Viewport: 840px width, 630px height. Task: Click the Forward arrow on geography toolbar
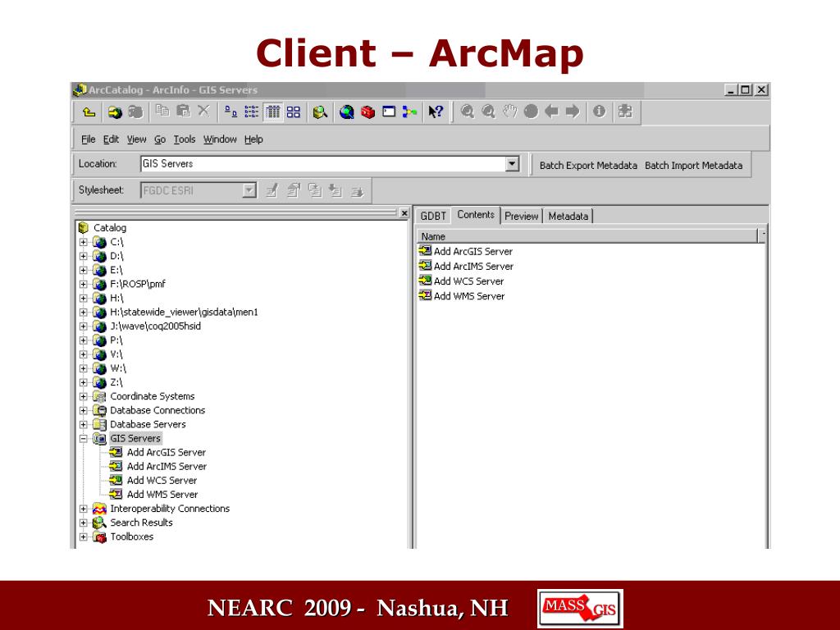tap(572, 112)
